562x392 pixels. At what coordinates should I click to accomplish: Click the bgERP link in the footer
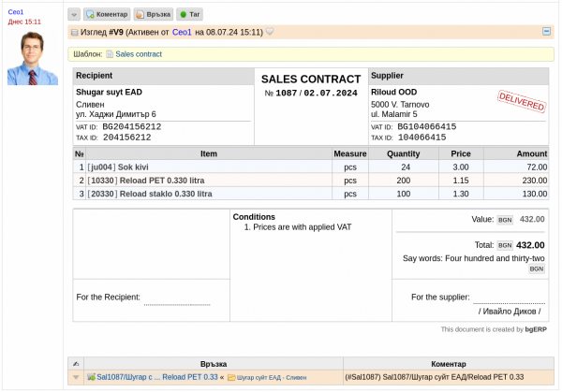536,329
